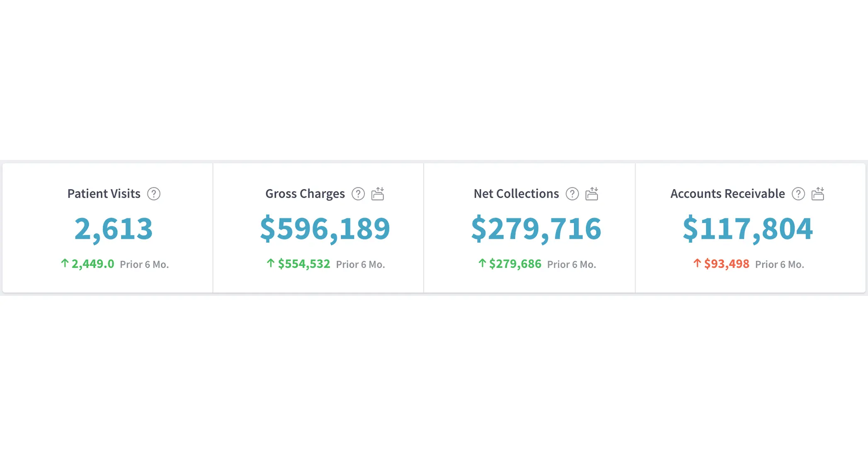The width and height of the screenshot is (868, 455).
Task: Select the Patient Visits card title
Action: click(x=104, y=194)
